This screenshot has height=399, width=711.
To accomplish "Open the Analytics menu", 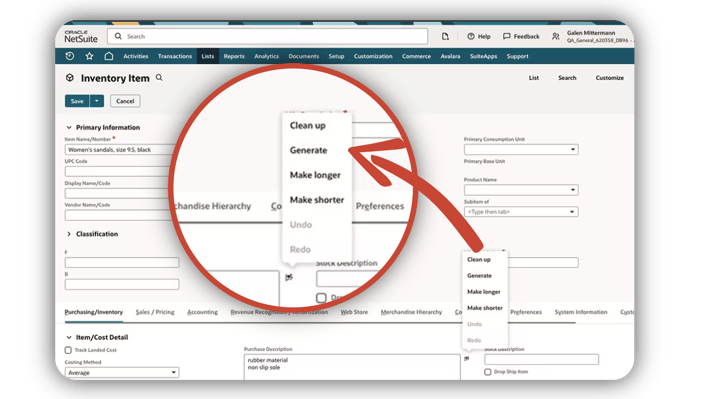I will (x=267, y=56).
